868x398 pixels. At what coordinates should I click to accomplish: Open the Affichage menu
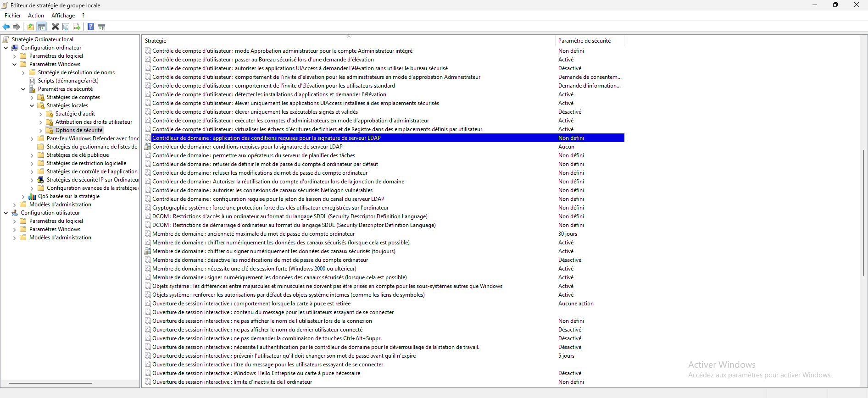(63, 16)
